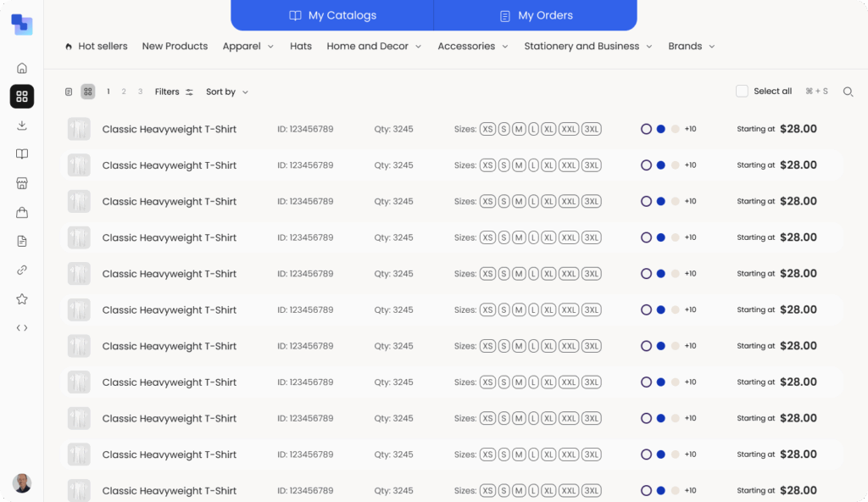Viewport: 868px width, 502px height.
Task: Open the Brands dropdown
Action: pyautogui.click(x=691, y=46)
